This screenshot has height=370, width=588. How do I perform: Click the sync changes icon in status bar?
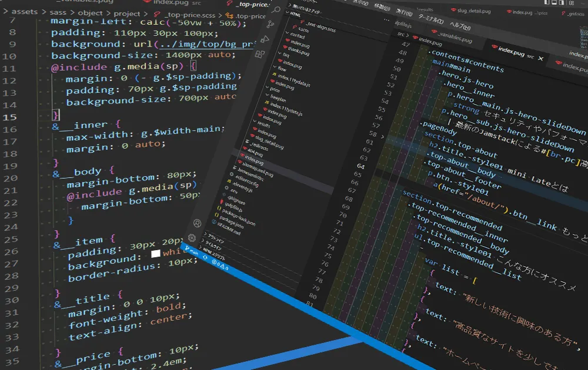click(206, 256)
